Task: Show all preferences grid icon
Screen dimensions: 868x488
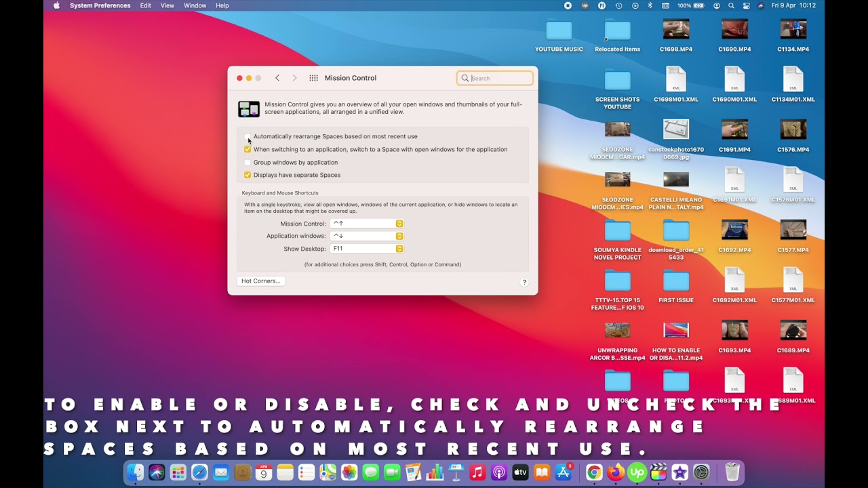Action: [x=313, y=78]
